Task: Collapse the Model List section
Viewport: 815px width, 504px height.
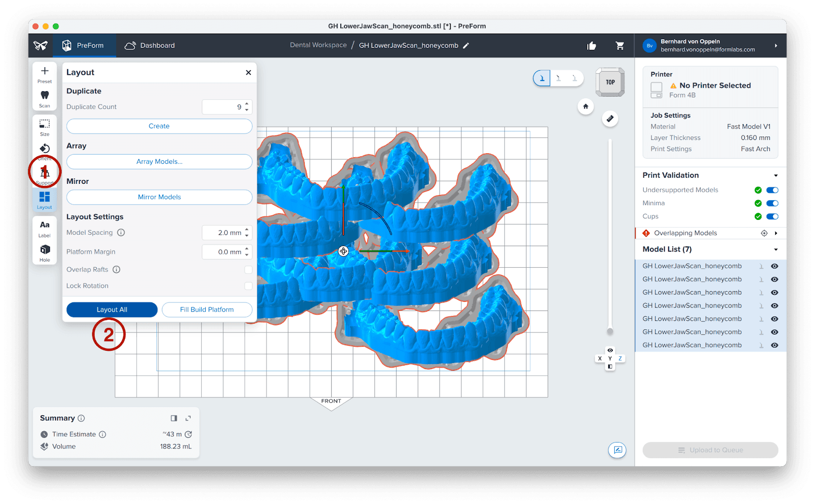Action: [x=776, y=249]
